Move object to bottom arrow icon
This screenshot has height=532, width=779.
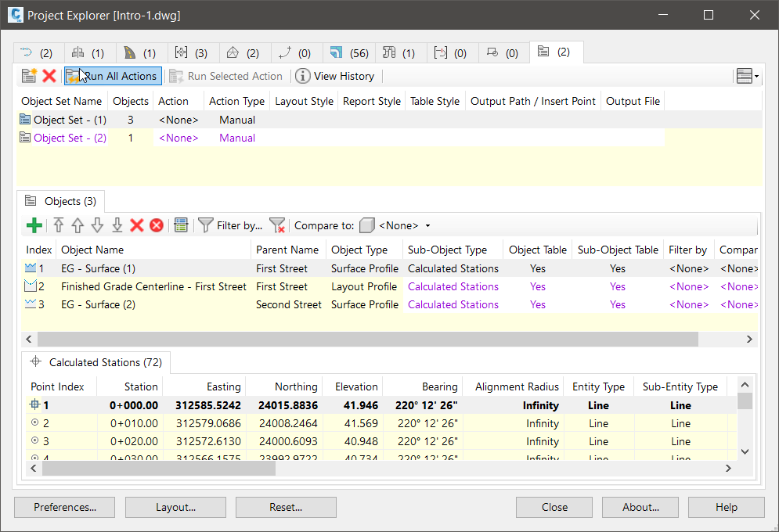point(117,225)
